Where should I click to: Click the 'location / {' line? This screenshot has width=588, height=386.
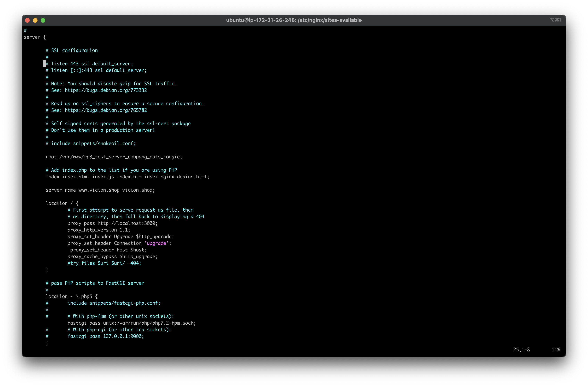pos(62,203)
